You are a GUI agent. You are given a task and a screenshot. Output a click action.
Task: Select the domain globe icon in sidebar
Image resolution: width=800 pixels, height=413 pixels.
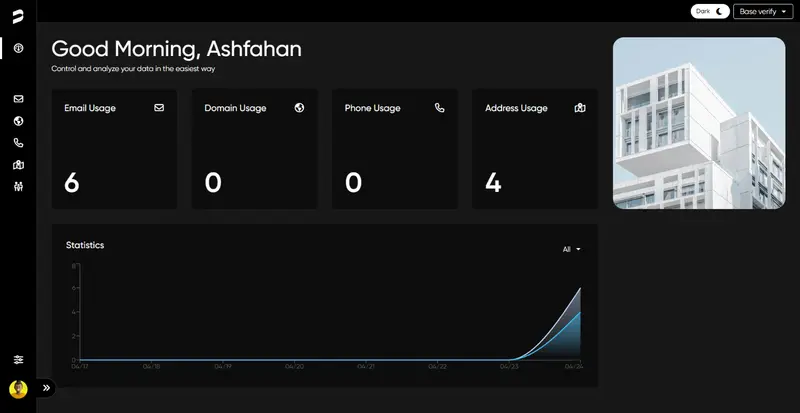pos(18,121)
